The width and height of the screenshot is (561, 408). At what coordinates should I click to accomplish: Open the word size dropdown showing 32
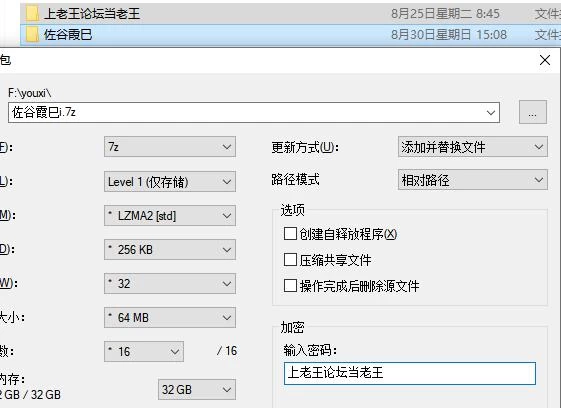pos(170,283)
